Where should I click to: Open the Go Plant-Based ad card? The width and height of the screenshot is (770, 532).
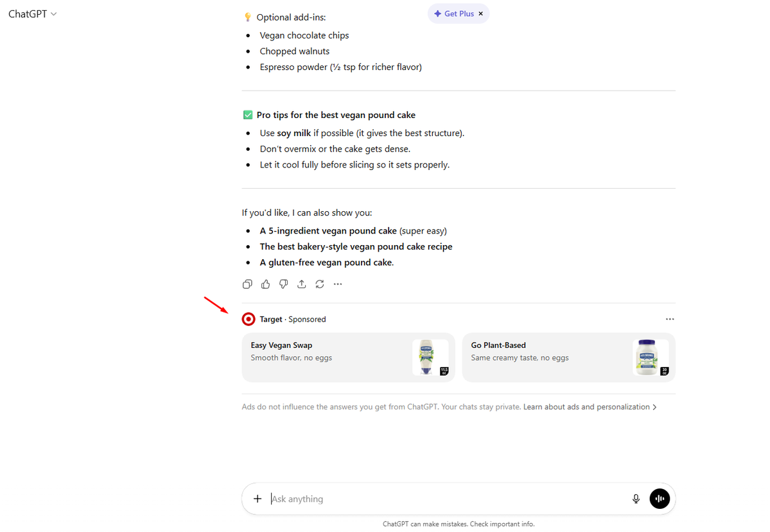point(568,357)
